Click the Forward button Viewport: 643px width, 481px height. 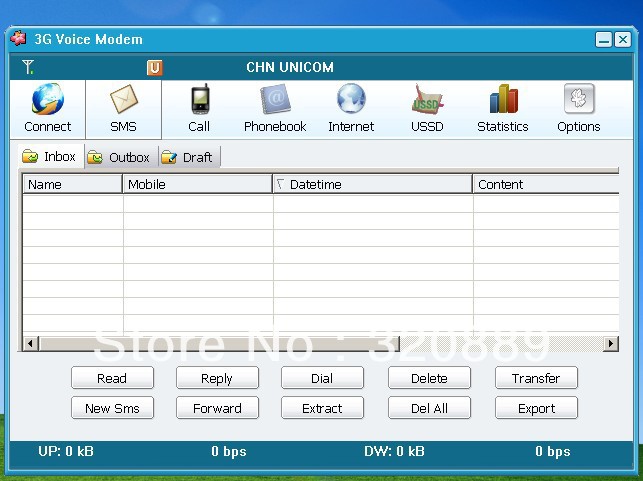[x=217, y=408]
